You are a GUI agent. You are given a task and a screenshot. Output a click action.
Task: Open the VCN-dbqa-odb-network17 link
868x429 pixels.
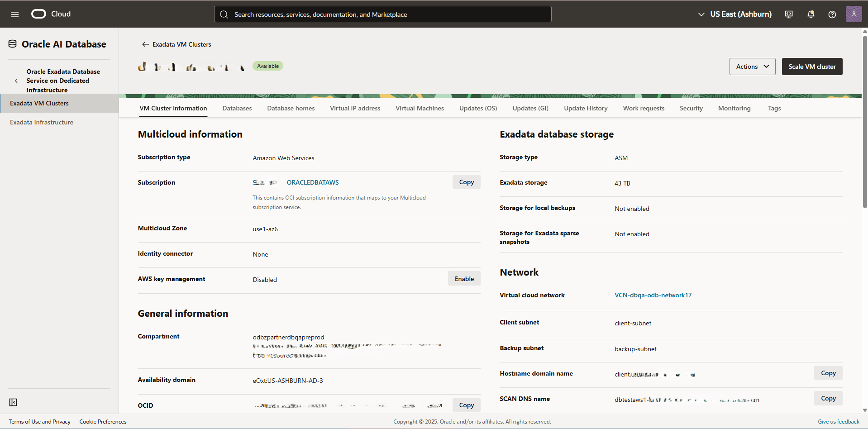(x=653, y=295)
